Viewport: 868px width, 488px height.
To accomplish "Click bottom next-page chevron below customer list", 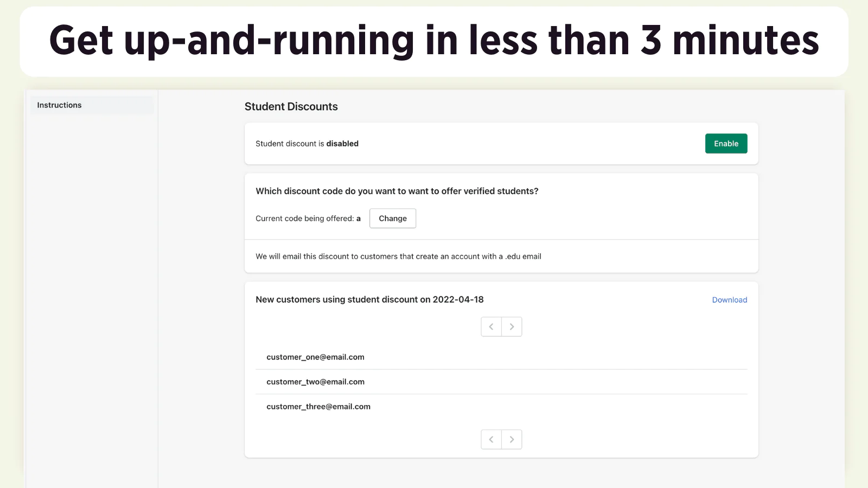I will coord(512,440).
